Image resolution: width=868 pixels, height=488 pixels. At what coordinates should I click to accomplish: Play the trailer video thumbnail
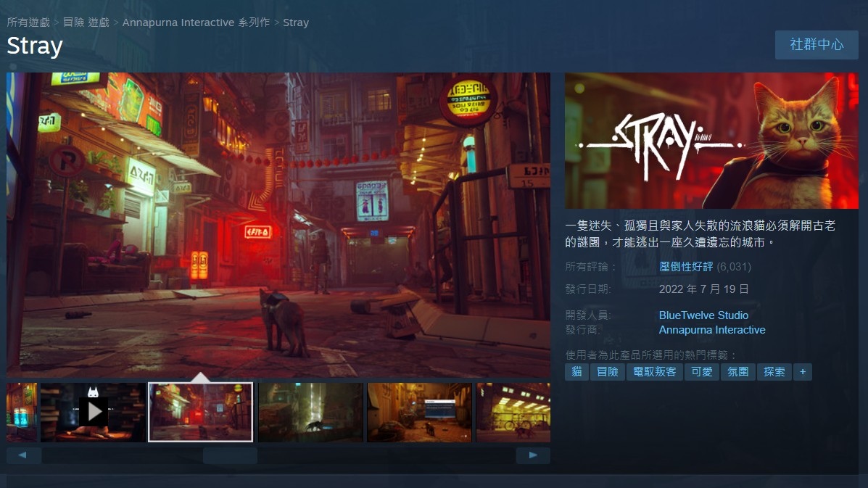click(93, 412)
